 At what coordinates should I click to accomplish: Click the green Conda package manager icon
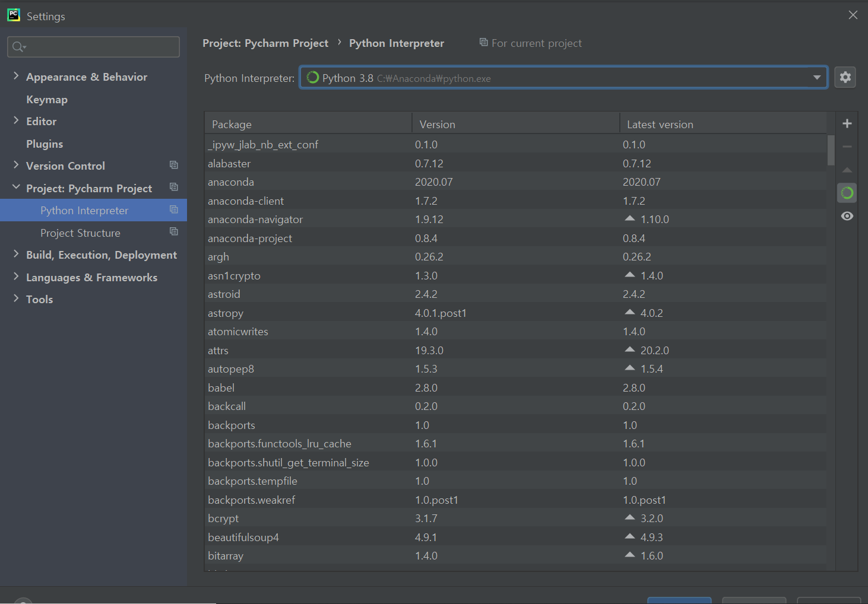pos(847,193)
